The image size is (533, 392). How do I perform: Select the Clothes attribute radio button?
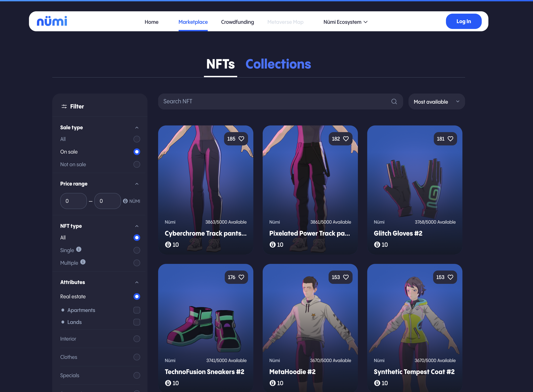point(137,357)
